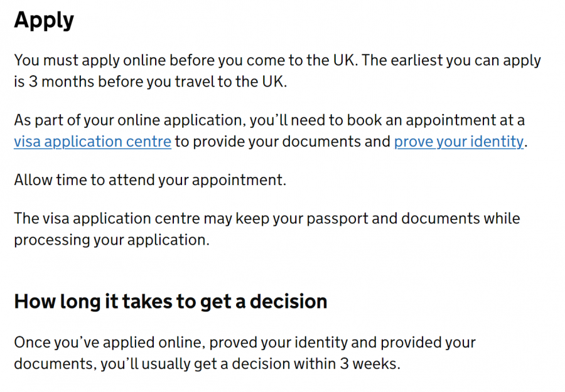Image resolution: width=565 pixels, height=392 pixels.
Task: Click the words 'before you come to the UK'
Action: click(x=264, y=60)
